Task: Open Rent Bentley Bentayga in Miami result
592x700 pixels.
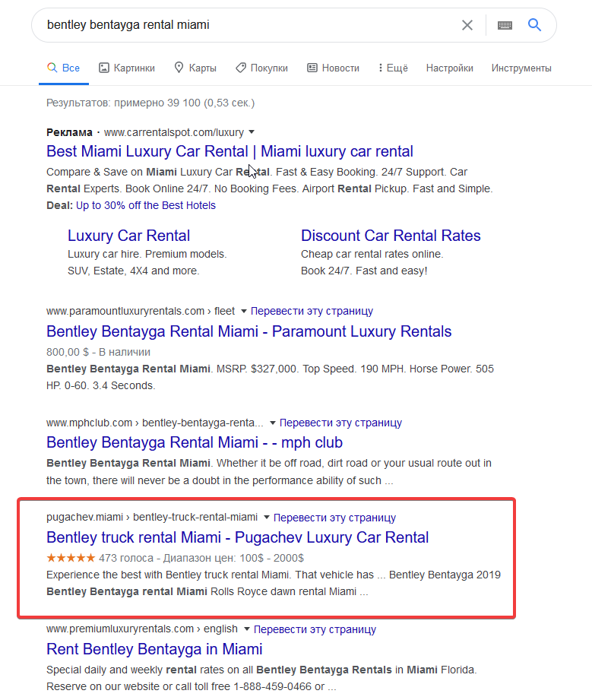Action: coord(154,649)
